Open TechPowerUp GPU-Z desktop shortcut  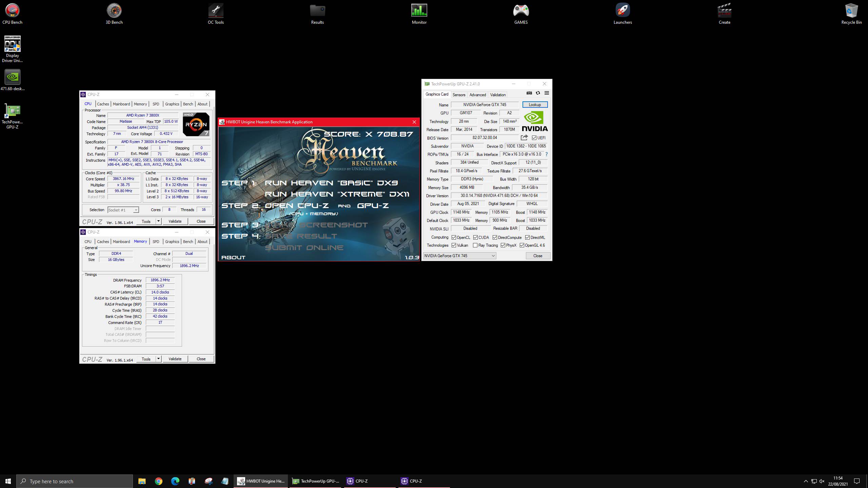(x=12, y=116)
